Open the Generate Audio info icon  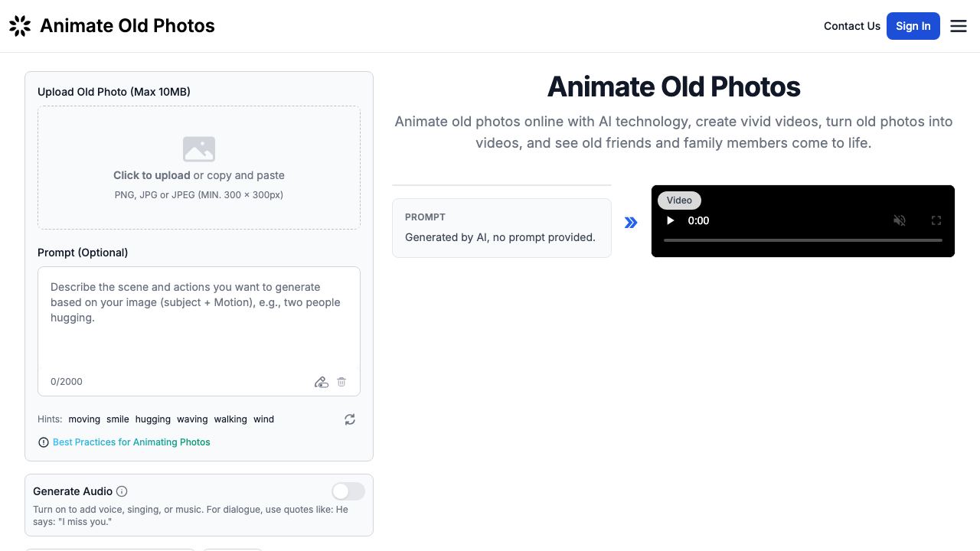[122, 491]
